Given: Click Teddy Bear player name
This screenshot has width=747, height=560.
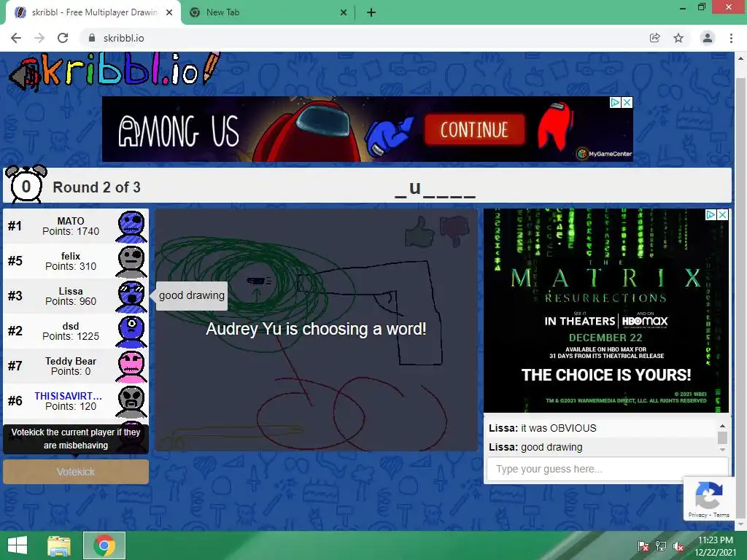Looking at the screenshot, I should click(71, 361).
